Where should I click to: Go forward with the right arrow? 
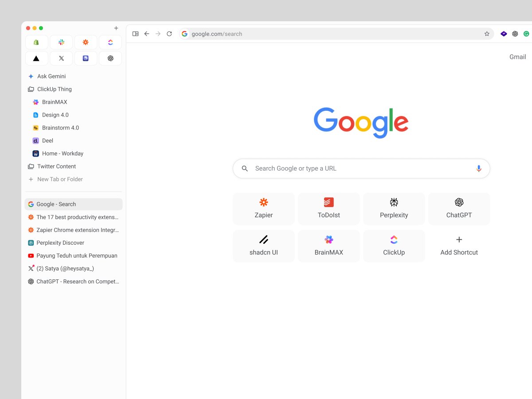point(158,34)
